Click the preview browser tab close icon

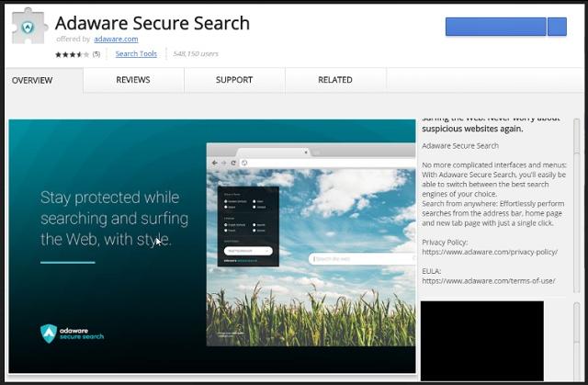tap(306, 153)
